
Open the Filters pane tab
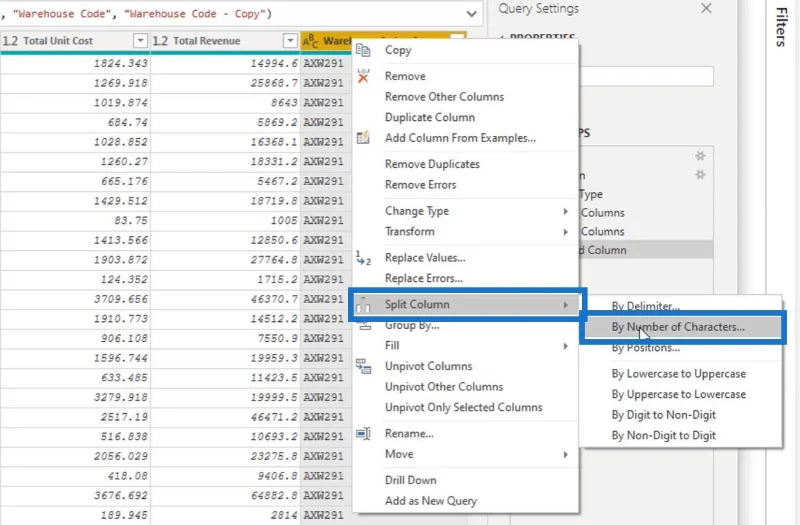click(x=782, y=27)
